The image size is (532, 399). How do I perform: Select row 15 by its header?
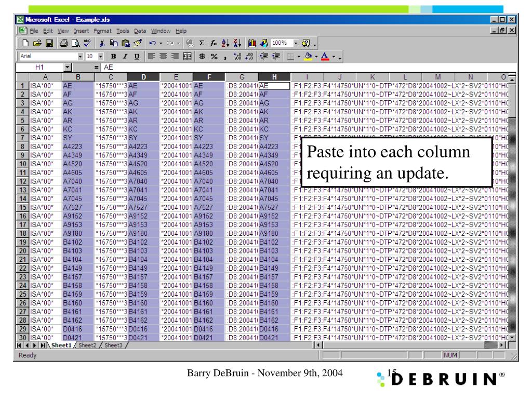pos(22,207)
